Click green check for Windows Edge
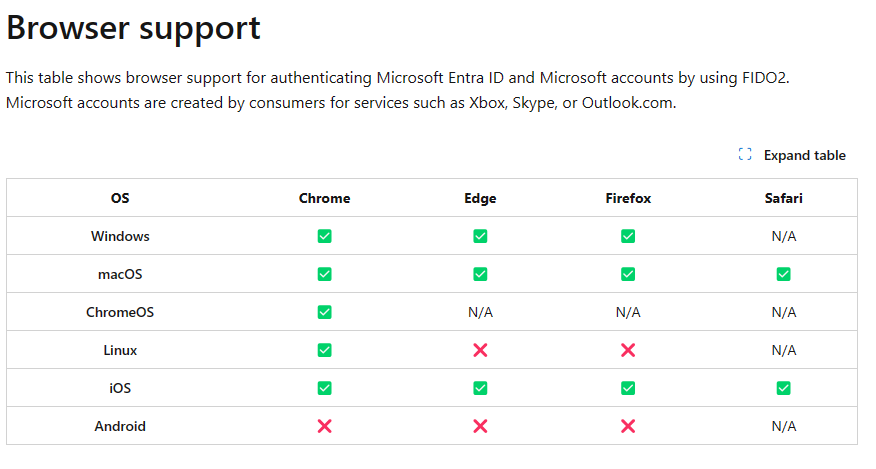Viewport: 876px width, 469px height. tap(480, 236)
